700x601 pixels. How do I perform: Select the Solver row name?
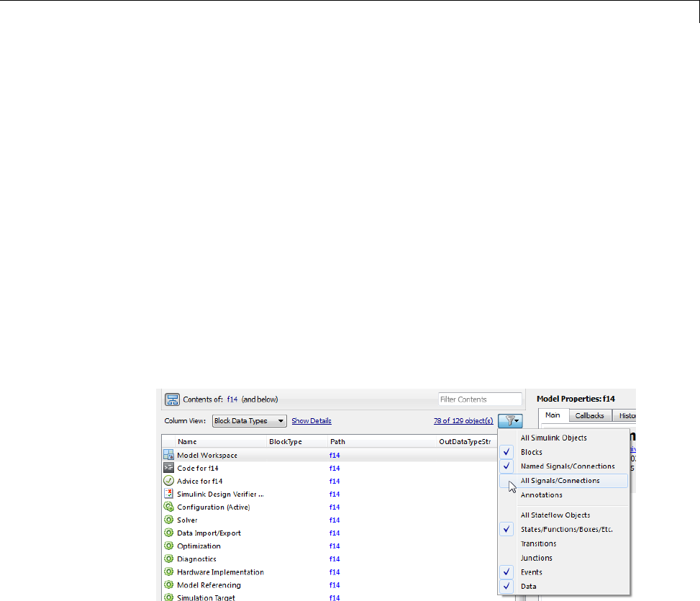[187, 520]
